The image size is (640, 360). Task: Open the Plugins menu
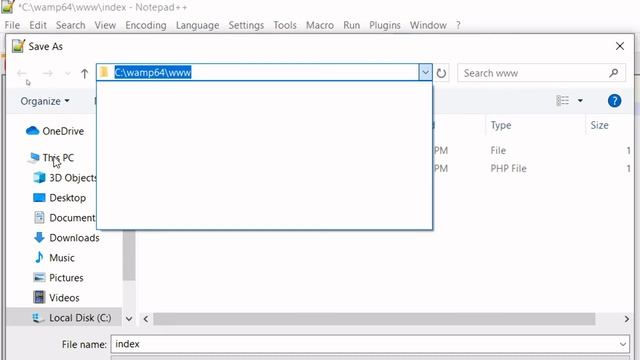pyautogui.click(x=385, y=25)
